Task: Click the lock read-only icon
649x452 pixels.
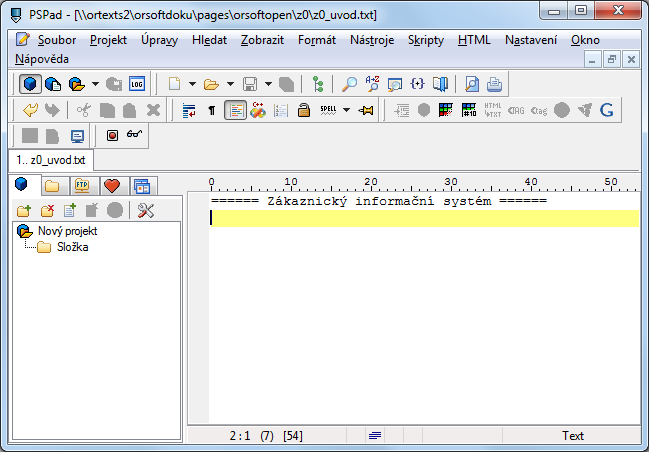Action: (304, 110)
